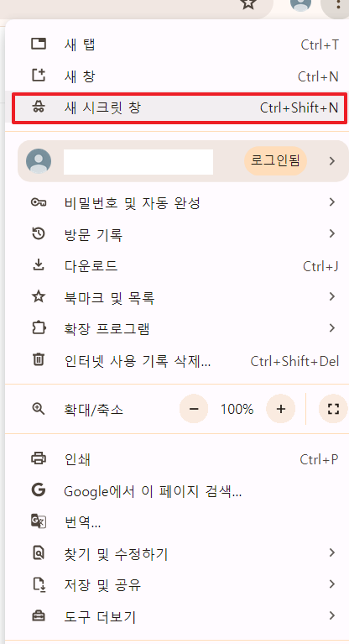Click the new window icon beside 새 창
This screenshot has width=349, height=644.
(x=39, y=76)
